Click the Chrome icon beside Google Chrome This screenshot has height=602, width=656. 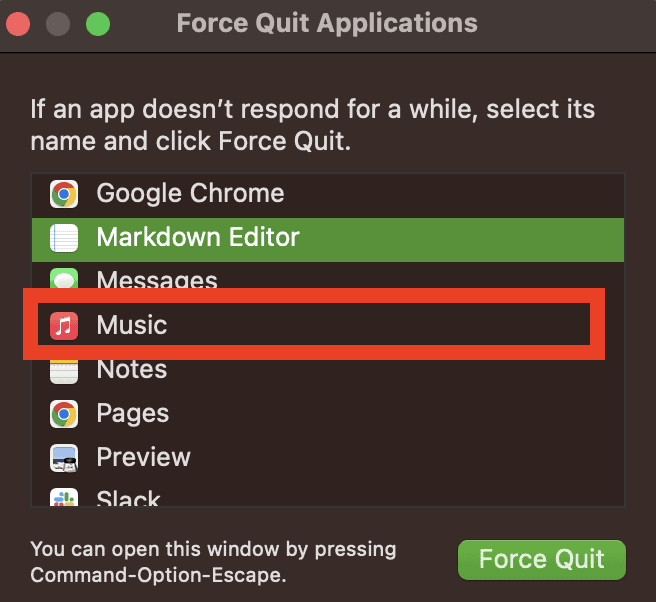pos(64,194)
